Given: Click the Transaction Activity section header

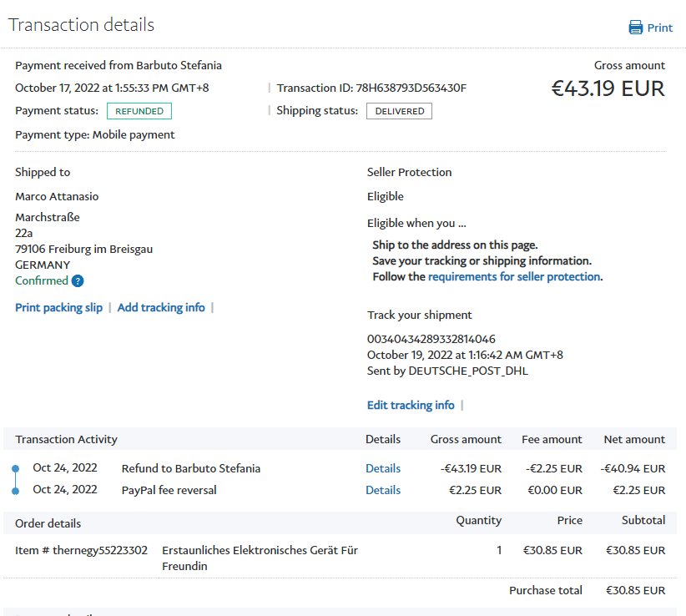Looking at the screenshot, I should pyautogui.click(x=67, y=439).
